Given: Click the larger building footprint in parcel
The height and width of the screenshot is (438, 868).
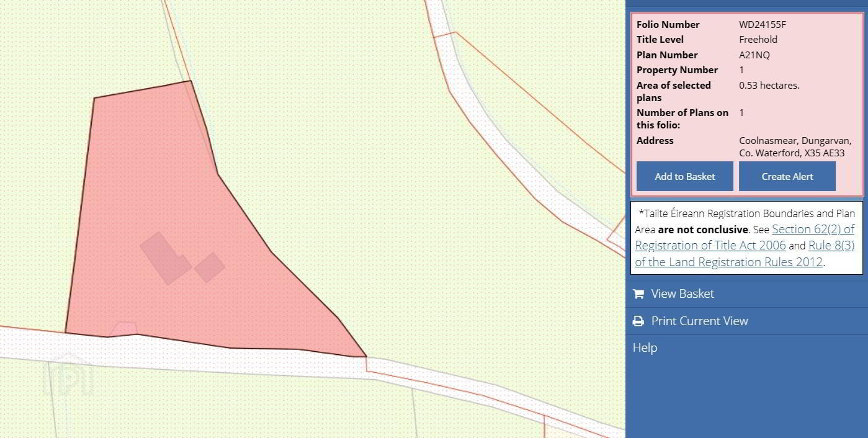Looking at the screenshot, I should (x=165, y=259).
